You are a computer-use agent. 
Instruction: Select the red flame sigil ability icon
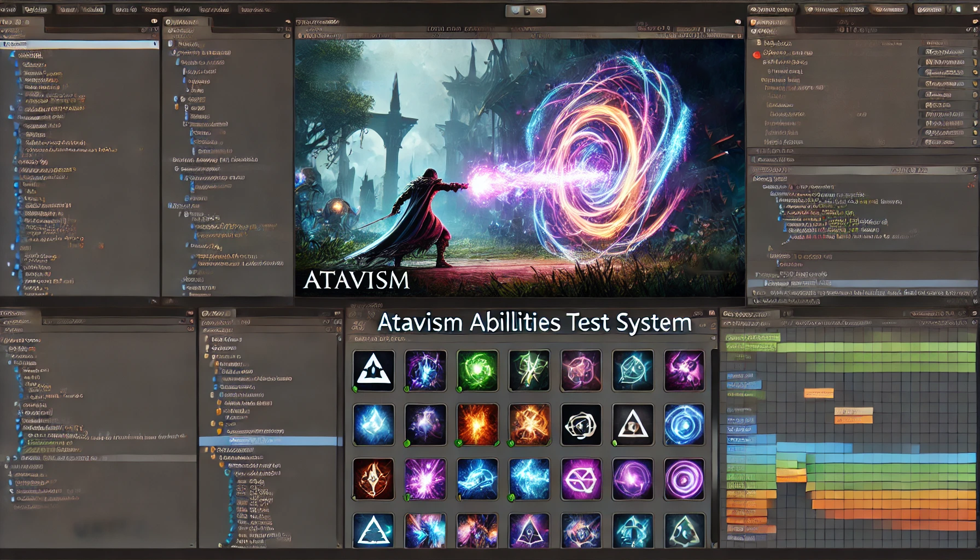click(375, 479)
